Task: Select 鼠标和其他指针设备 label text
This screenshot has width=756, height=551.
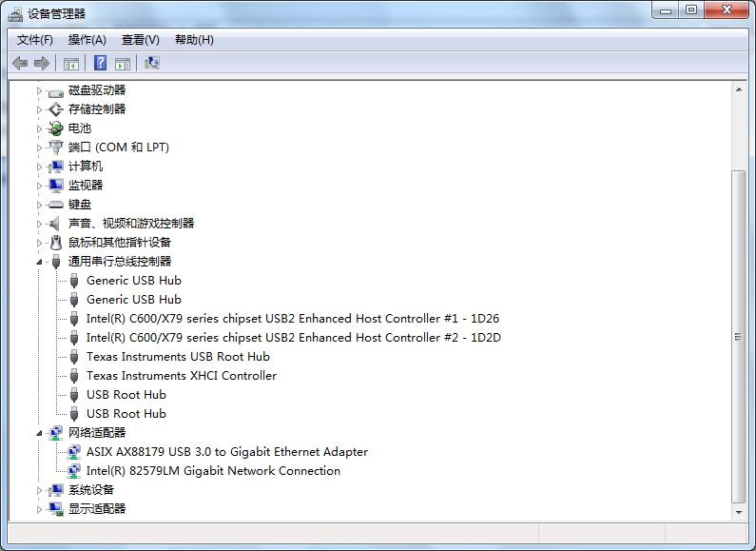Action: [120, 243]
